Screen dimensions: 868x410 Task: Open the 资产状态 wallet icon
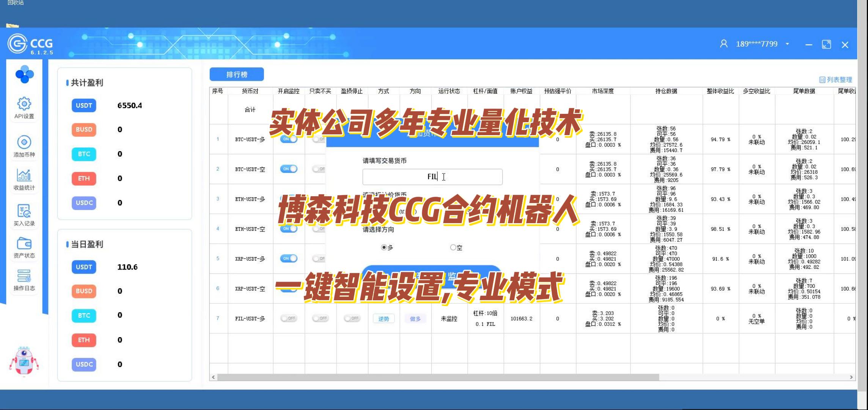[24, 247]
